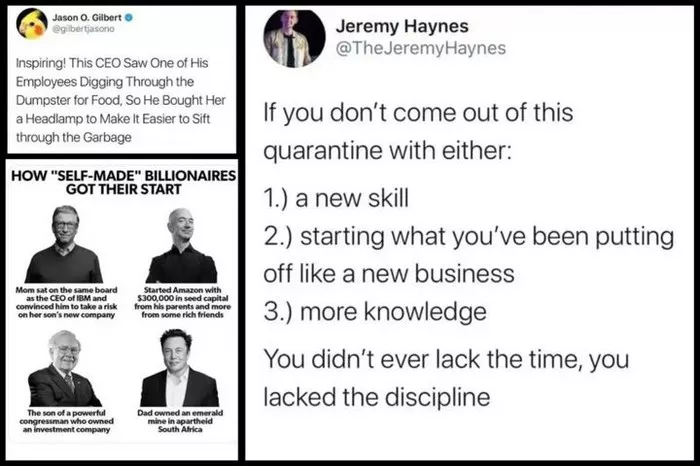Click the 'Inspiring! This CEO' tweet text
The image size is (700, 466).
point(121,100)
